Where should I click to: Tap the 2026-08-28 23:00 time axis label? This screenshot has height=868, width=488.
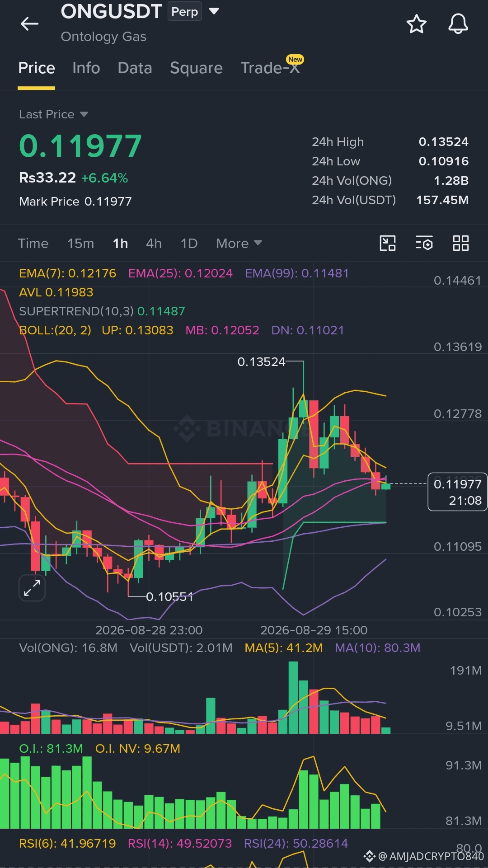(149, 630)
